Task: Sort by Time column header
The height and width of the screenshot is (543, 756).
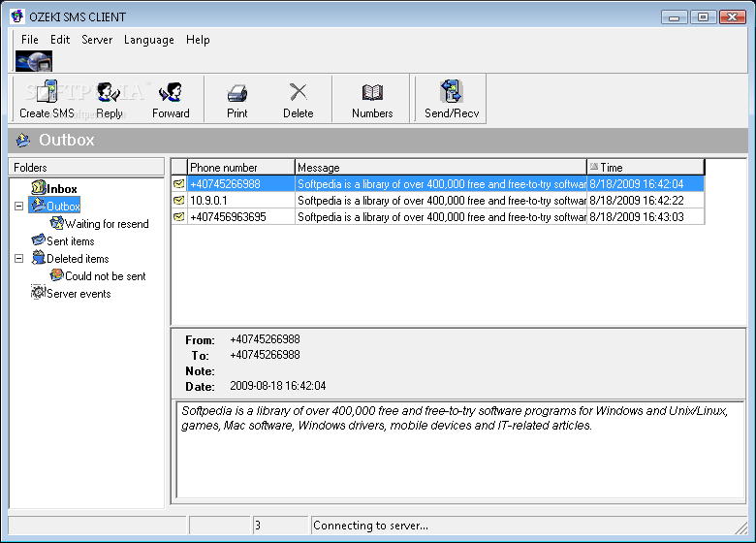Action: click(x=646, y=168)
